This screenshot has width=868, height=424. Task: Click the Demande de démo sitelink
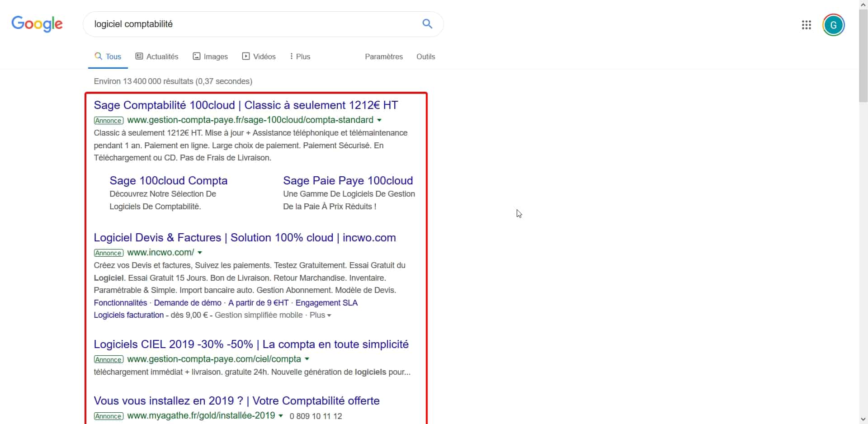(x=188, y=303)
